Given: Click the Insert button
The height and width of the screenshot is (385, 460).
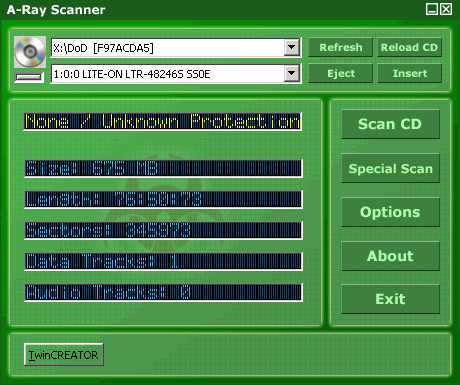Looking at the screenshot, I should click(x=409, y=73).
